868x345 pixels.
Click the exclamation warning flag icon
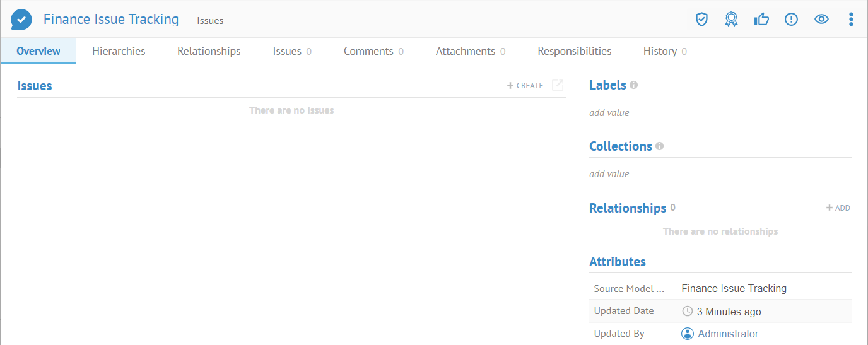click(x=791, y=20)
